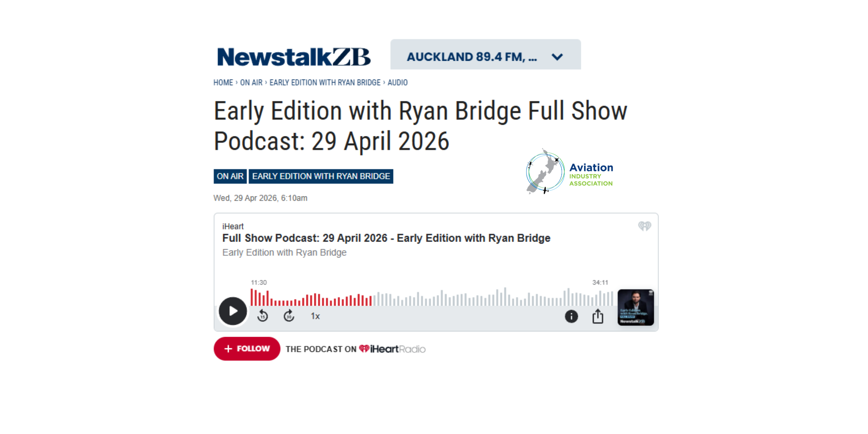
Task: Change the 1x playback speed
Action: 315,316
